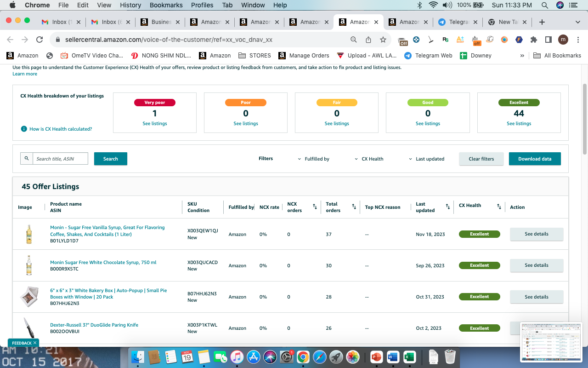This screenshot has width=588, height=368.
Task: Show hidden bookmarks with the double chevron
Action: [522, 56]
